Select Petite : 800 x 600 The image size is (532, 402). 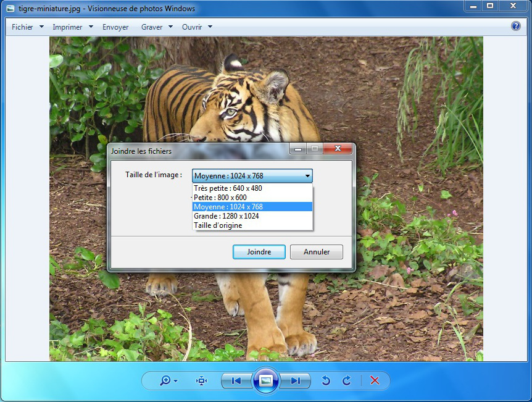click(252, 198)
